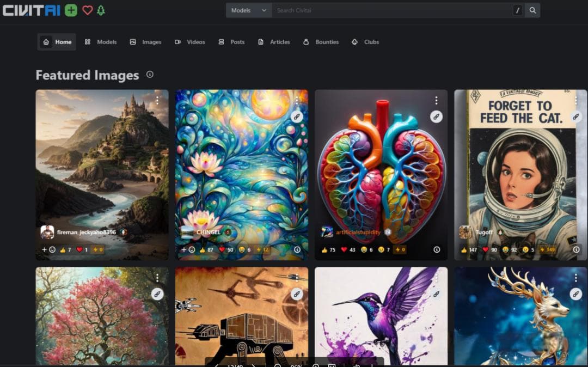Image resolution: width=588 pixels, height=367 pixels.
Task: Open CHINGEL user profile
Action: [209, 233]
